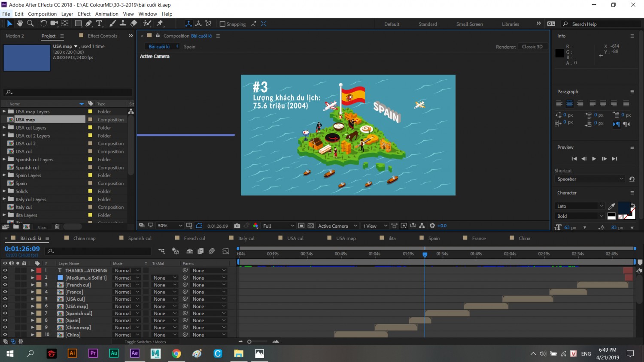The height and width of the screenshot is (362, 644).
Task: Click the timeline zoom slider handle
Action: pyautogui.click(x=249, y=342)
